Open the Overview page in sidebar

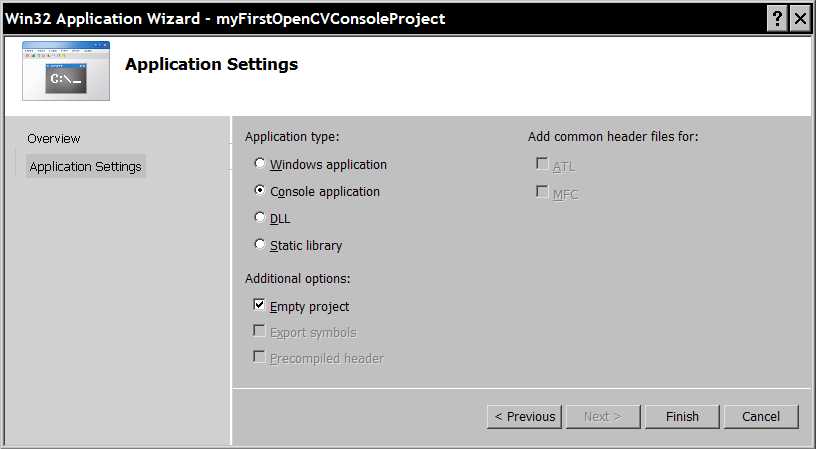(54, 138)
